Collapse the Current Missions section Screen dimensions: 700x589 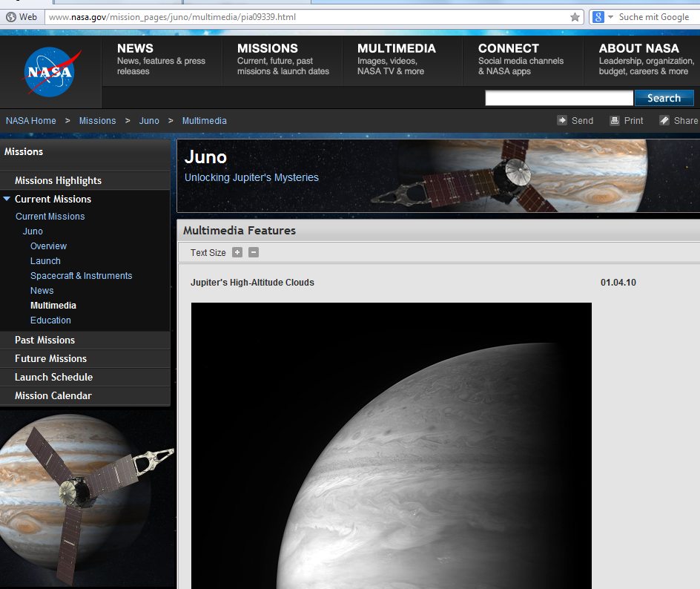coord(7,199)
